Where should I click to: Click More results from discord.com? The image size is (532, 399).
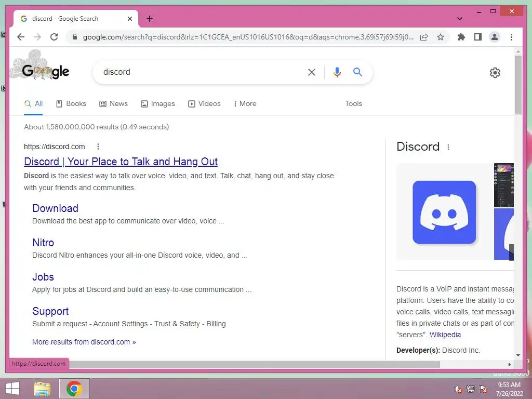pyautogui.click(x=84, y=342)
